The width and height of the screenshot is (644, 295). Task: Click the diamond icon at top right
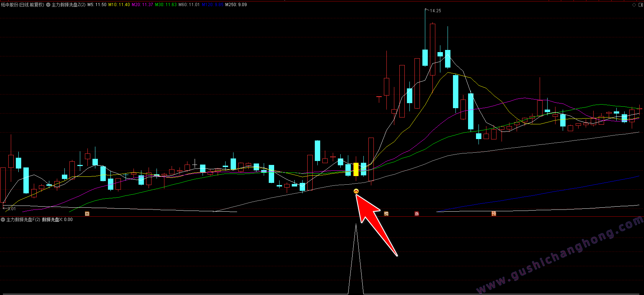pyautogui.click(x=634, y=5)
